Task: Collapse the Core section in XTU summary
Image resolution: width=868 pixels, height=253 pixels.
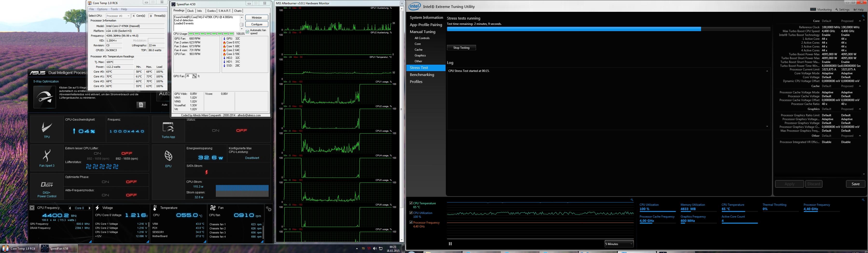Action: (x=860, y=21)
